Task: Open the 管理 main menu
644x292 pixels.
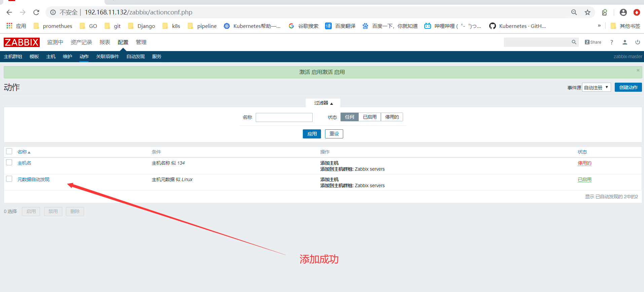Action: [x=141, y=42]
